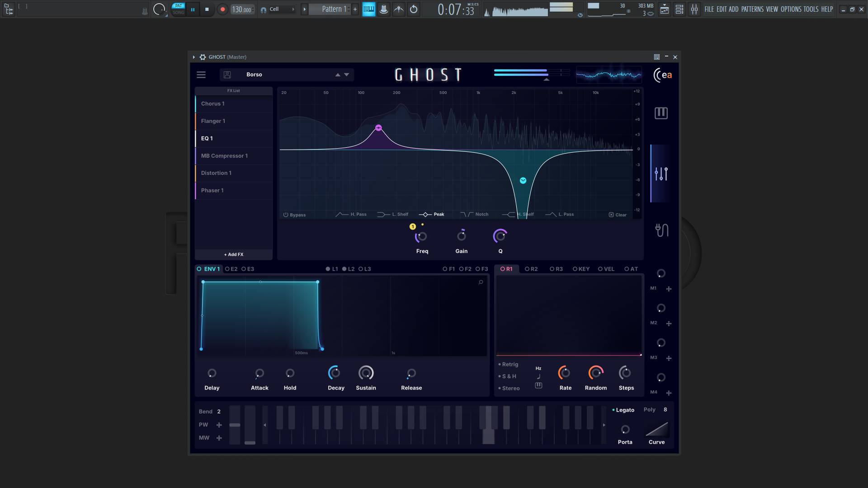Switch to the R2 modulator tab
868x488 pixels.
coord(531,269)
